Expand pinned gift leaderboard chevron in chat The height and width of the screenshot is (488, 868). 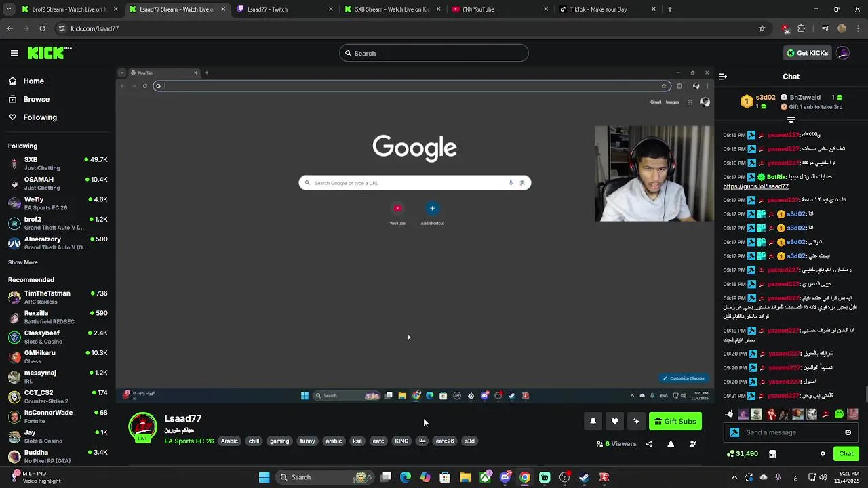tap(791, 120)
